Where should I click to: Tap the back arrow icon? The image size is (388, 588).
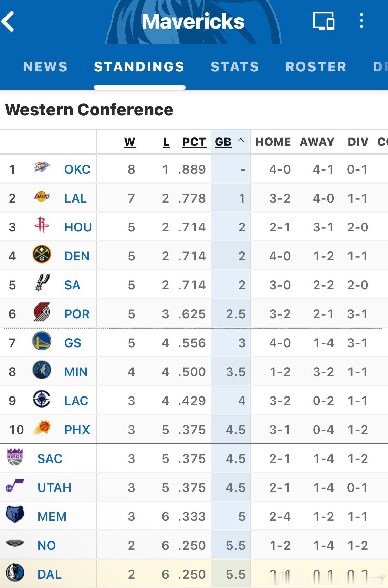tap(8, 21)
